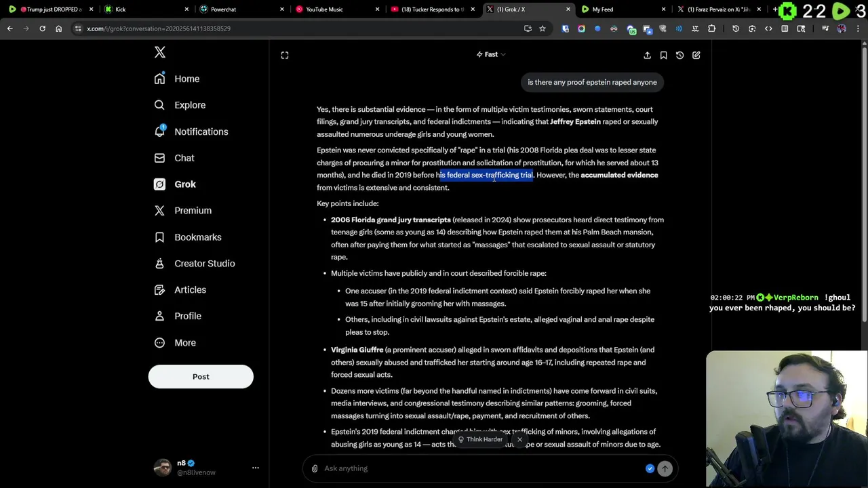868x488 pixels.
Task: Open the Explore page
Action: tap(180, 105)
